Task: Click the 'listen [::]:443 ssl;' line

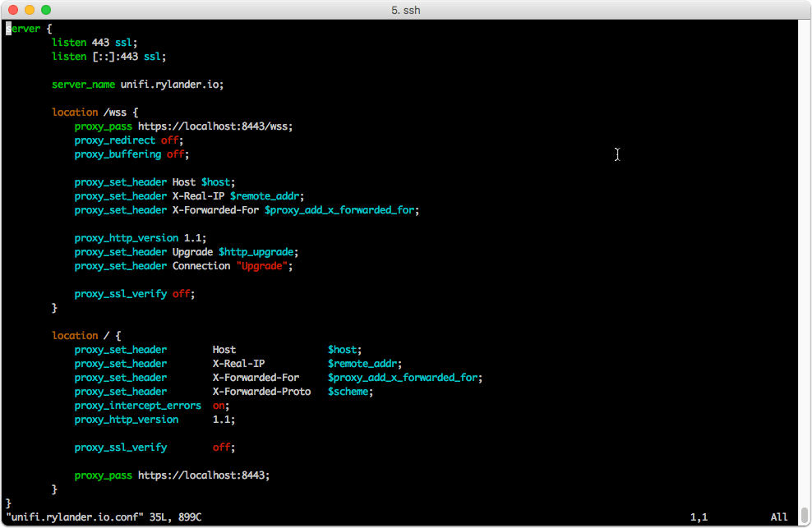Action: [x=108, y=57]
